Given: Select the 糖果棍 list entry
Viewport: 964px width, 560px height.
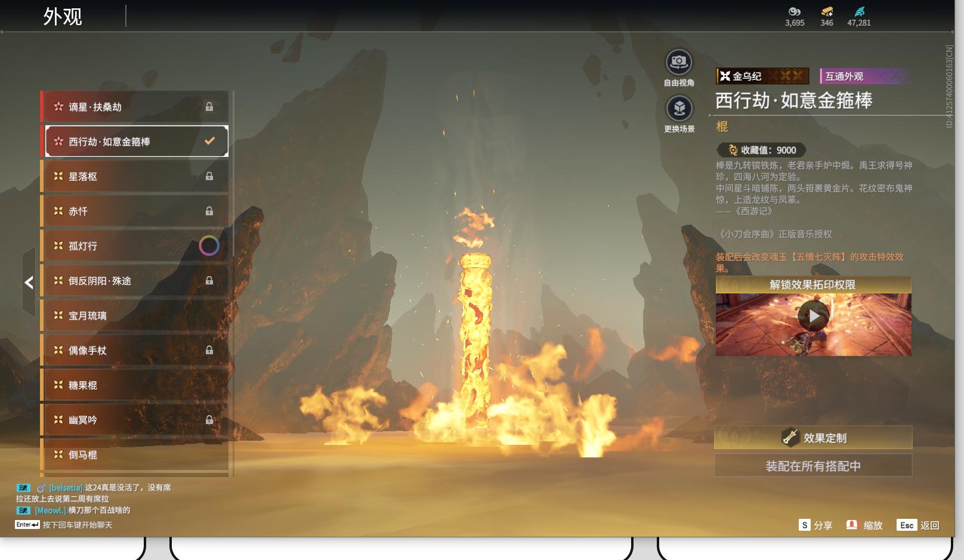Looking at the screenshot, I should point(135,385).
